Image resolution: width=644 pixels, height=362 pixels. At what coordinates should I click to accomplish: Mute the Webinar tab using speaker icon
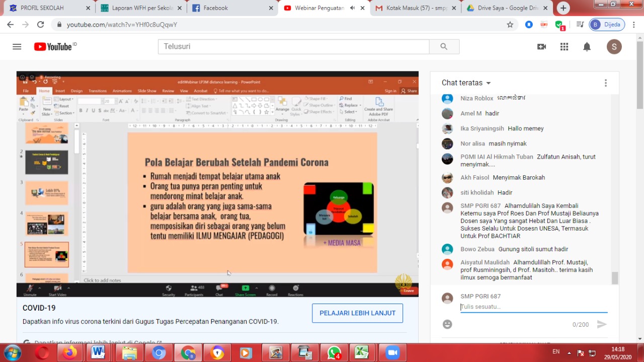[352, 8]
